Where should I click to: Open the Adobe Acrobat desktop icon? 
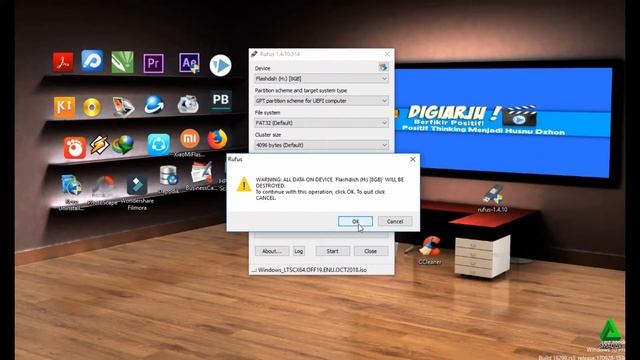coord(63,62)
